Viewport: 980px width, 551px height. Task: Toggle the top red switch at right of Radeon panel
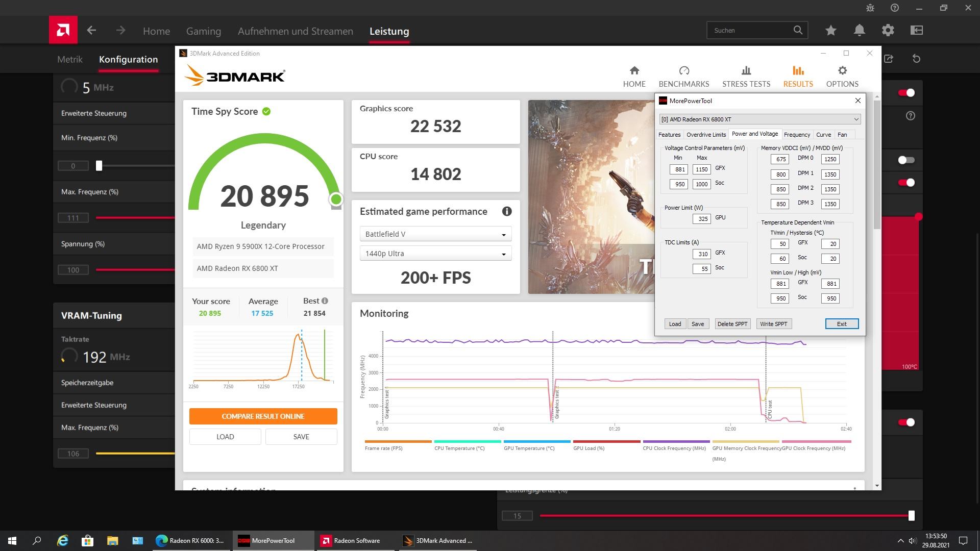[x=906, y=93]
